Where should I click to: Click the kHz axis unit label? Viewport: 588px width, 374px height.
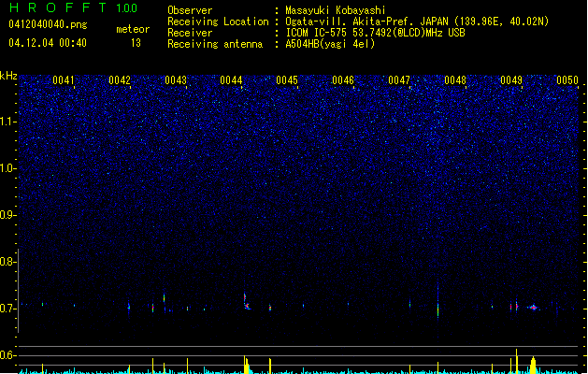8,76
